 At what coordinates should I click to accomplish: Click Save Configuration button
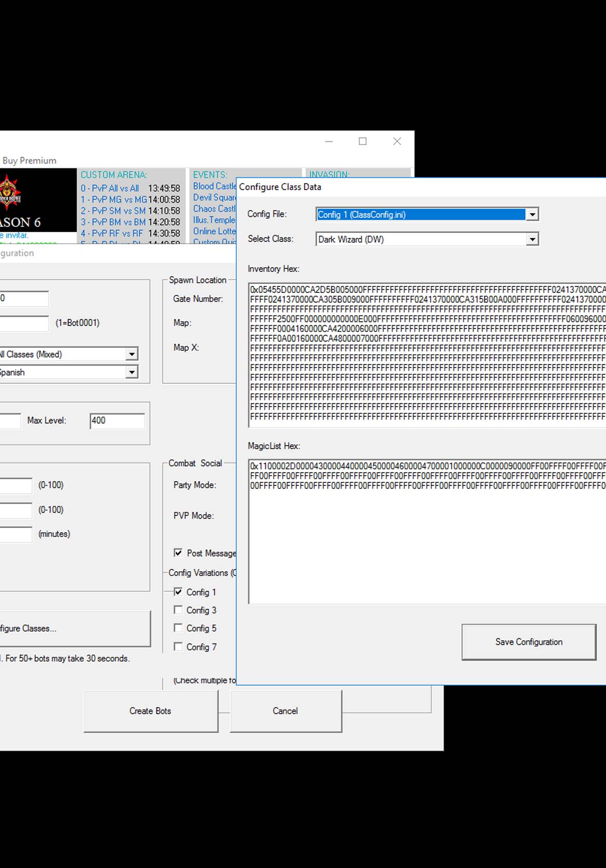click(x=529, y=642)
